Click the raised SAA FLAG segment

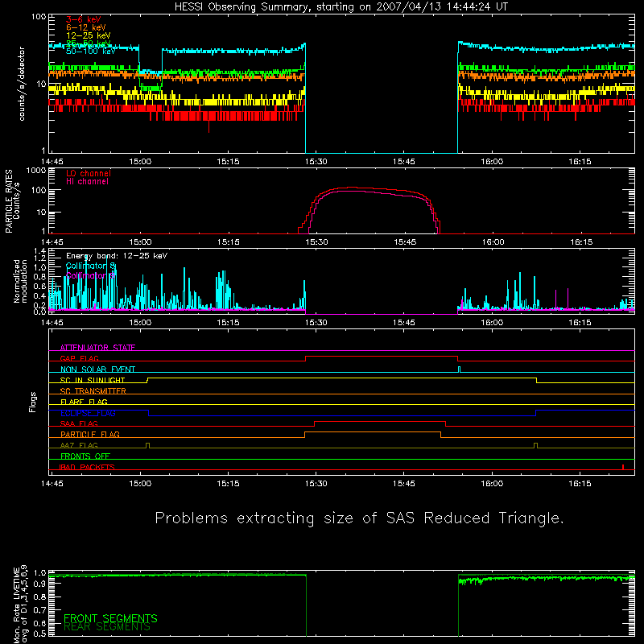(380, 421)
